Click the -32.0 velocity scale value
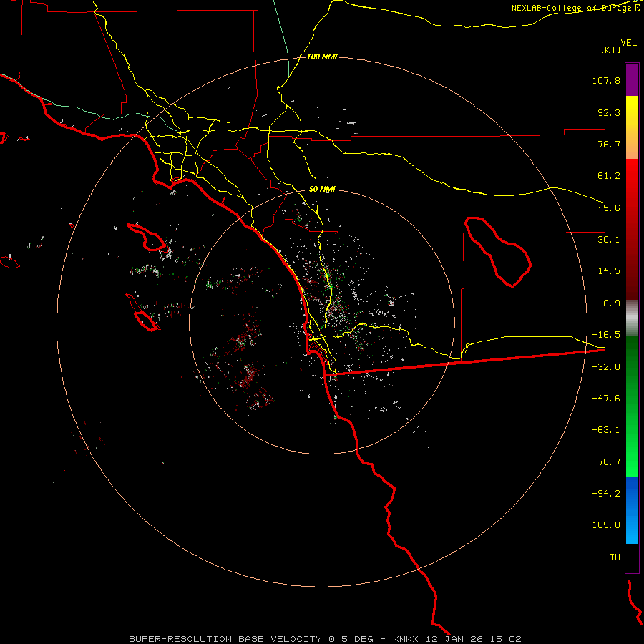 (x=606, y=367)
